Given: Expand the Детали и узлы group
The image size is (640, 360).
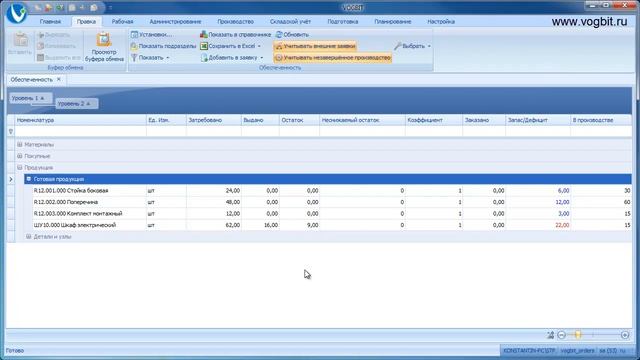Looking at the screenshot, I should [29, 236].
